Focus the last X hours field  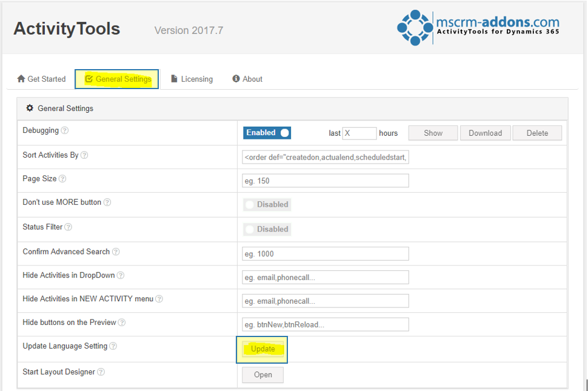click(359, 133)
